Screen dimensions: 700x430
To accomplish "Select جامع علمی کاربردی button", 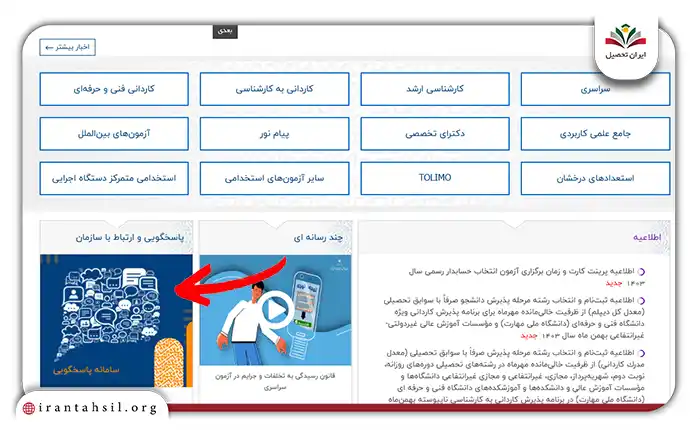I will point(595,134).
